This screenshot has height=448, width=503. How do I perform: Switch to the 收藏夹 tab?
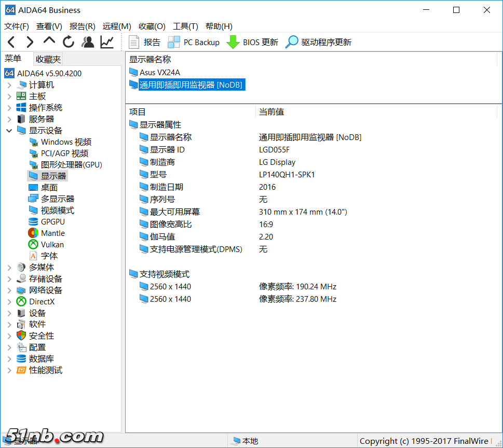coord(48,59)
